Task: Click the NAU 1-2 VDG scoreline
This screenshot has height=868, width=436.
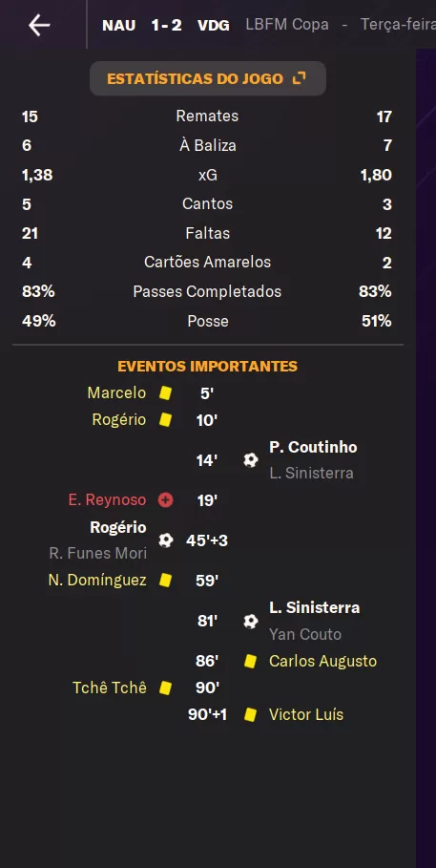Action: pyautogui.click(x=166, y=25)
